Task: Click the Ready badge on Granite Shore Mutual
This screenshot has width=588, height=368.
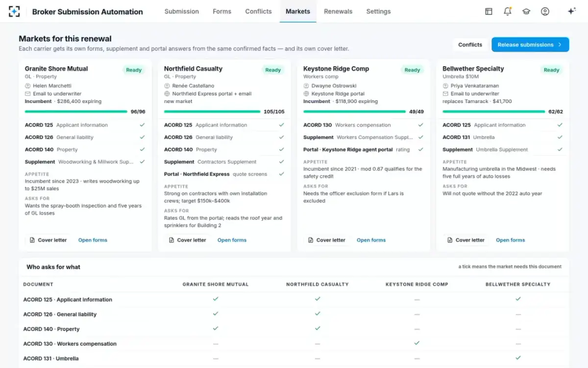Action: coord(134,70)
